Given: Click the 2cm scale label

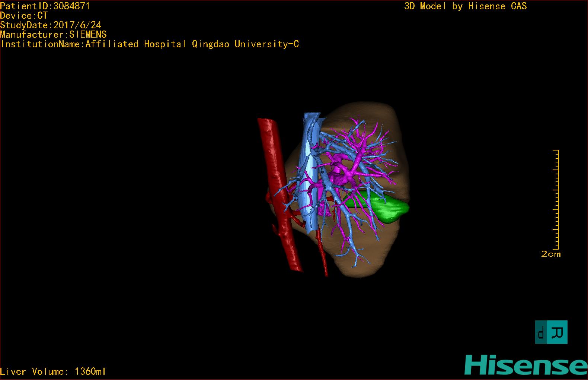Looking at the screenshot, I should (551, 254).
